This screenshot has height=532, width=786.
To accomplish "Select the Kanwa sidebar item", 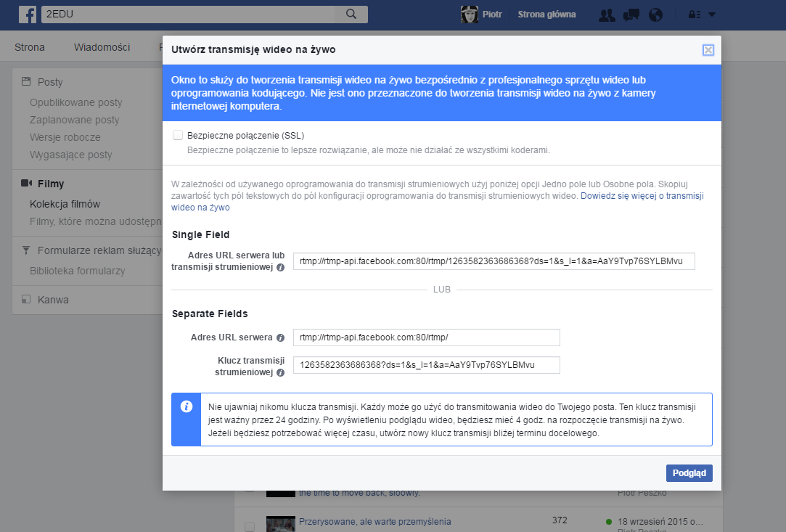I will coord(53,300).
